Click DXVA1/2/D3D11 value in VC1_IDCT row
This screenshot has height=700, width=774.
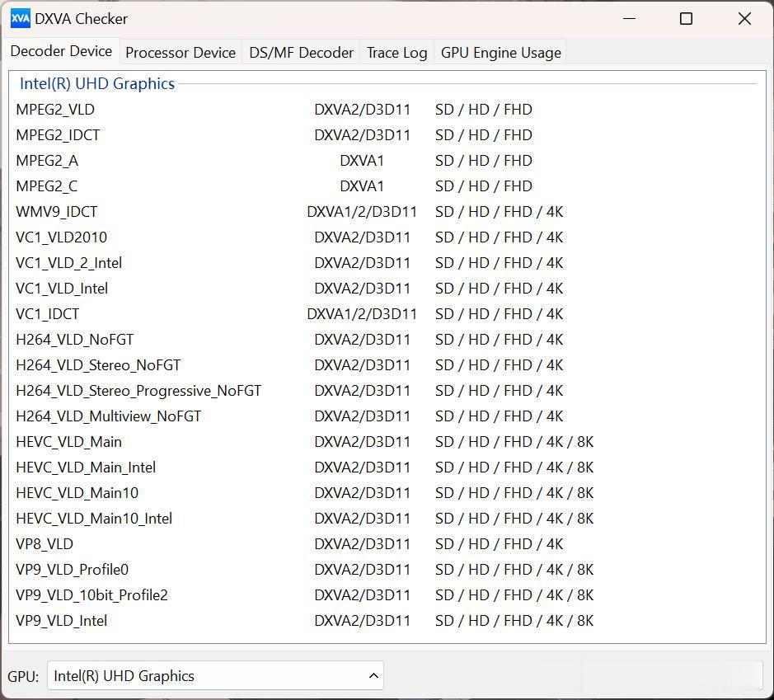(x=362, y=314)
